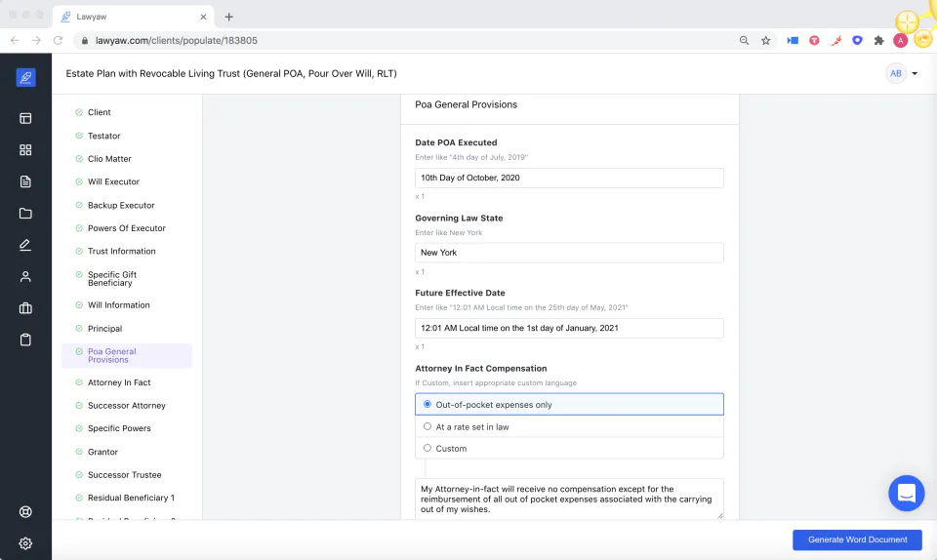This screenshot has width=937, height=560.
Task: Open the settings gear icon in sidebar
Action: pyautogui.click(x=25, y=543)
